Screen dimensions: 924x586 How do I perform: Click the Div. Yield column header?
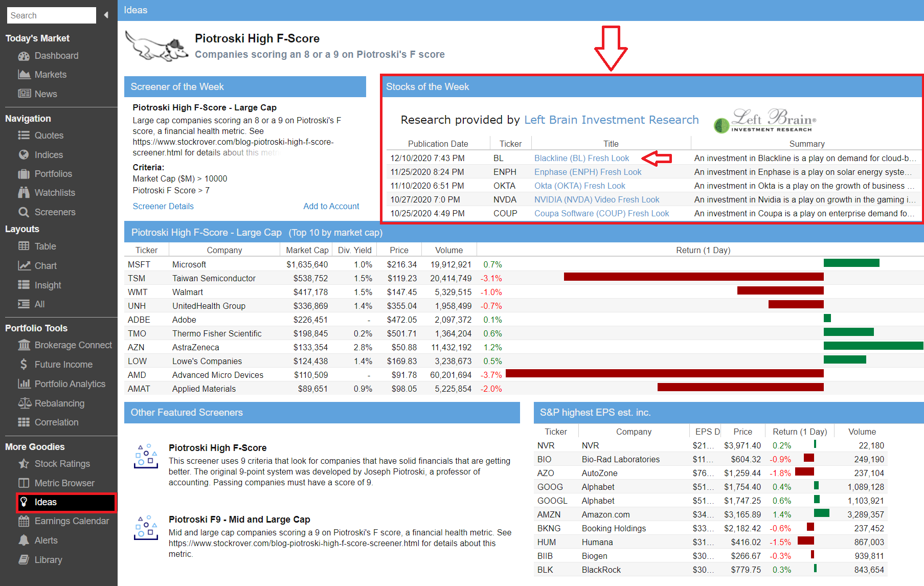tap(355, 250)
